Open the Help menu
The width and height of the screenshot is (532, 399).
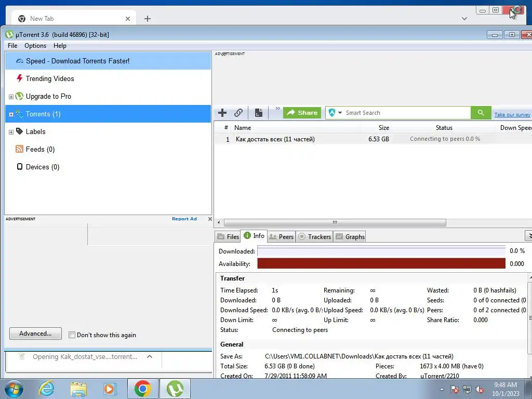point(60,46)
